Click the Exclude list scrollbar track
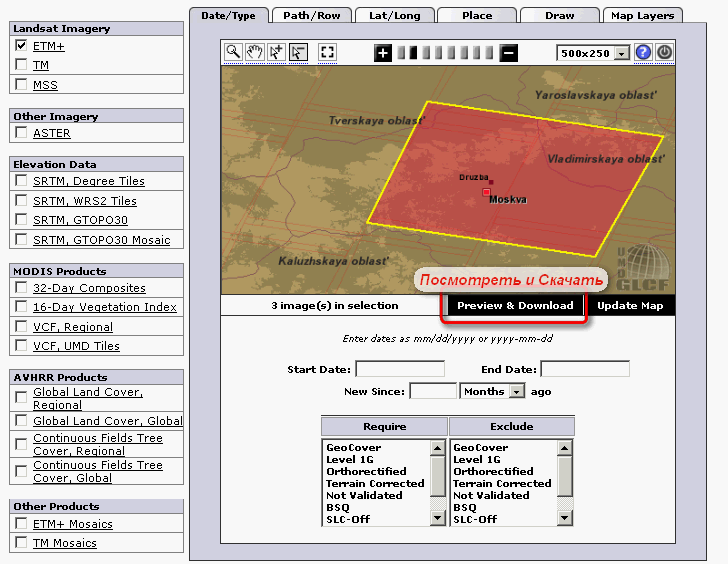The height and width of the screenshot is (564, 728). (564, 503)
